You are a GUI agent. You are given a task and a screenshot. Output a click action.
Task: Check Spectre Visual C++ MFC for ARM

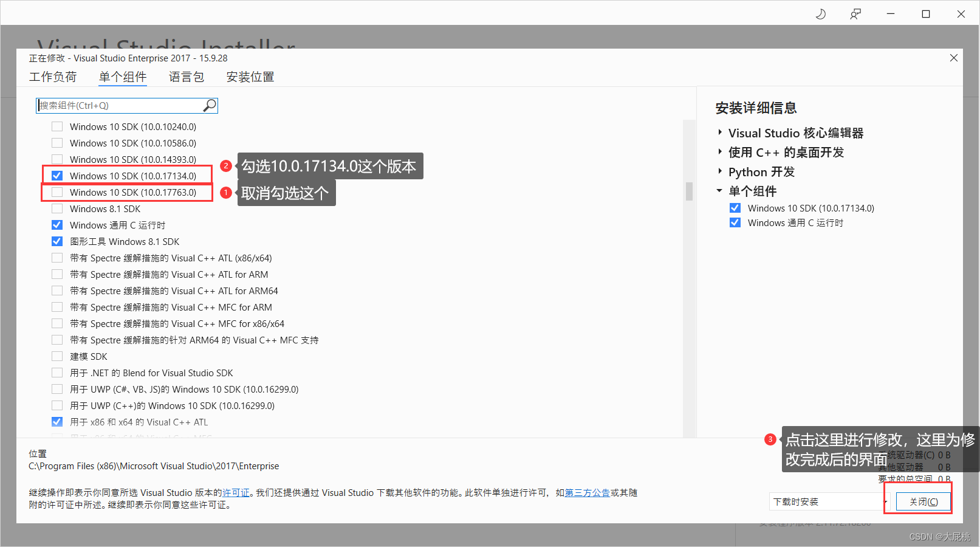[x=57, y=307]
